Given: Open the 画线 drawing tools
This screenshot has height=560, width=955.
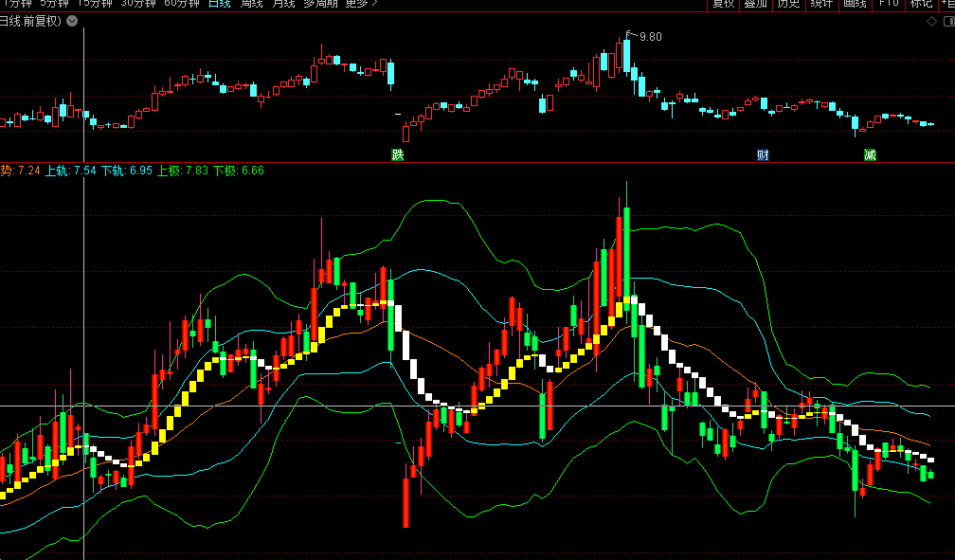Looking at the screenshot, I should [855, 3].
